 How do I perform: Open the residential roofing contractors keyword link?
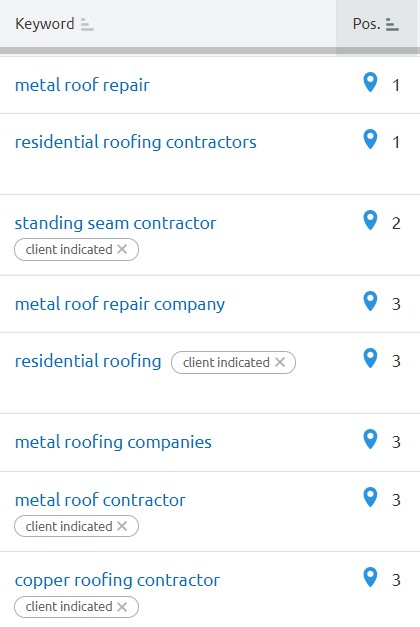(136, 142)
